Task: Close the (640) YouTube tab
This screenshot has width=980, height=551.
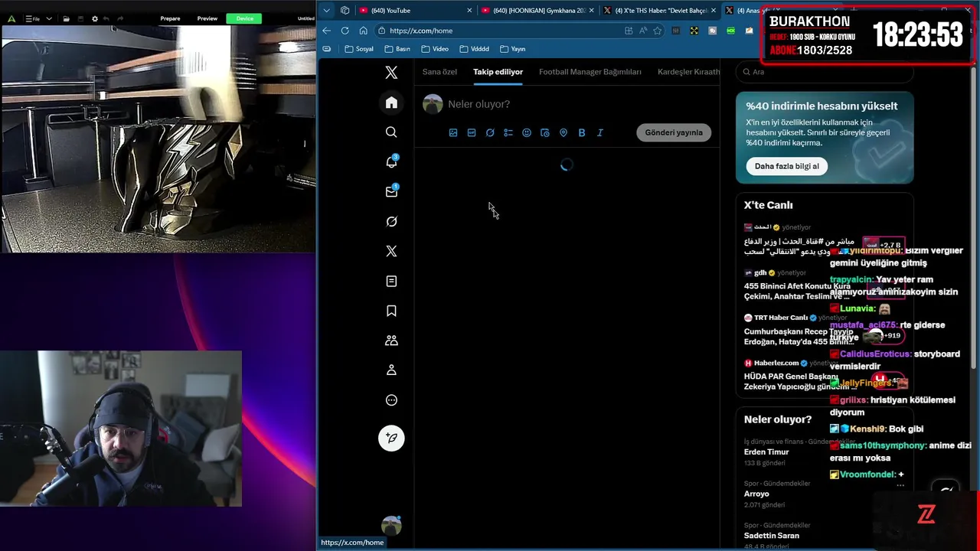Action: click(469, 10)
